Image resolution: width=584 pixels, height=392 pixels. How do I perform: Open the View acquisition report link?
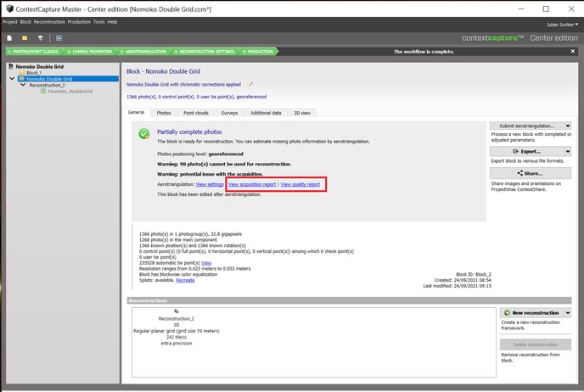251,183
